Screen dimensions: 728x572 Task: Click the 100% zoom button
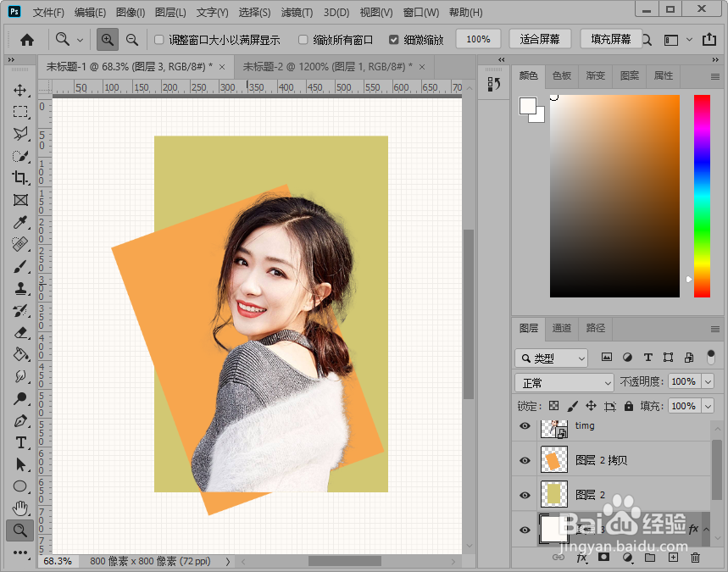click(x=478, y=39)
